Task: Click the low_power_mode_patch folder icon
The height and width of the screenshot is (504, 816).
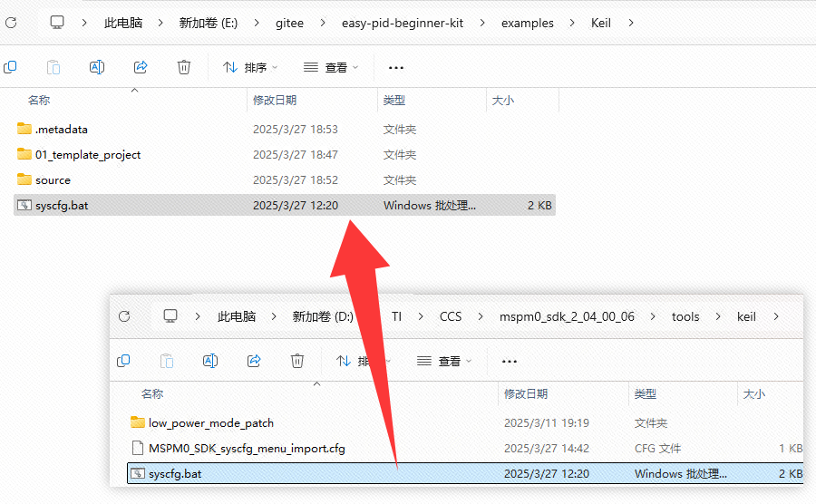Action: (138, 422)
